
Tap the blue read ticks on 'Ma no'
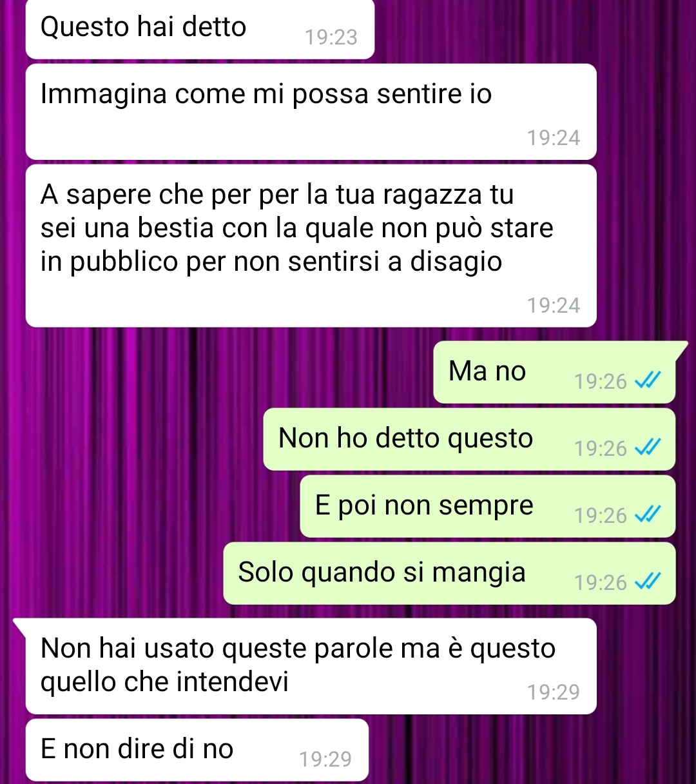[x=647, y=382]
